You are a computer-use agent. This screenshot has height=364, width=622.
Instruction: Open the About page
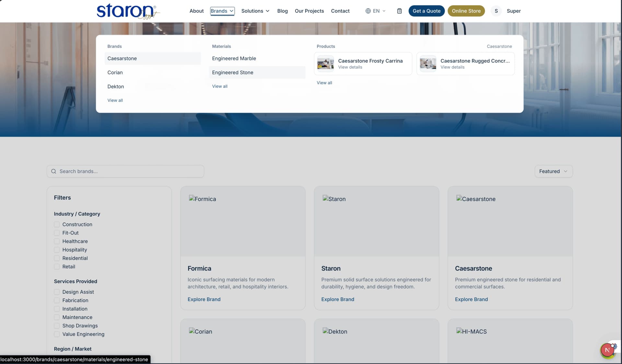(196, 11)
